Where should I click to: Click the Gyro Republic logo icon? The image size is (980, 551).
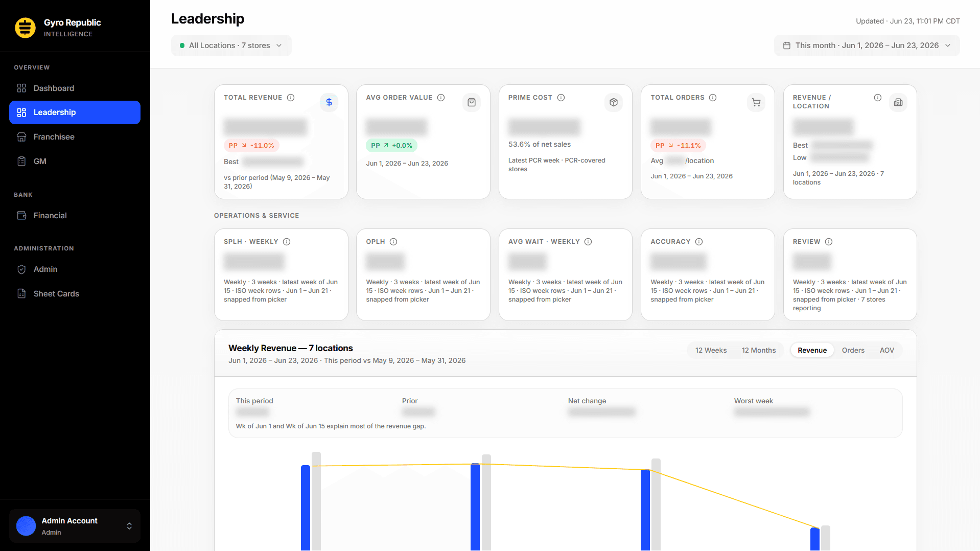(25, 28)
